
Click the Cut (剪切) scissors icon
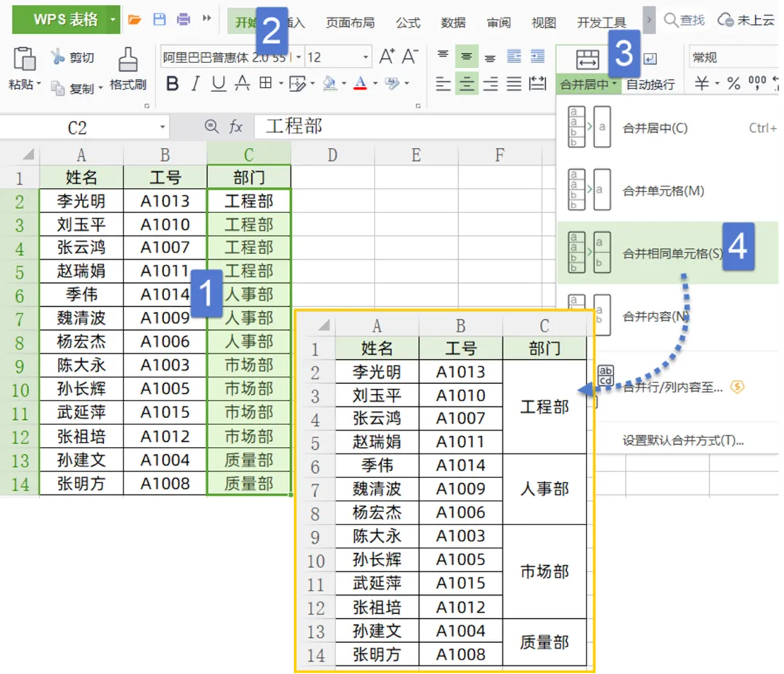pyautogui.click(x=57, y=57)
